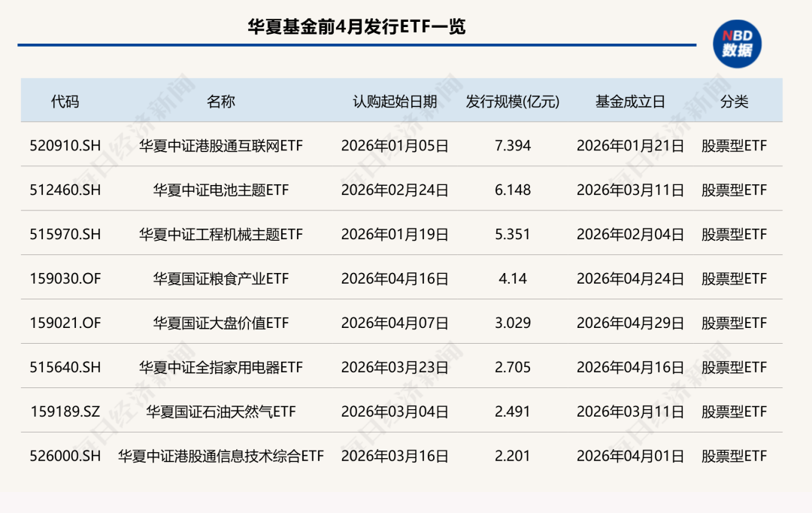Click 华夏中证全指家用电器ETF name cell

pos(220,367)
